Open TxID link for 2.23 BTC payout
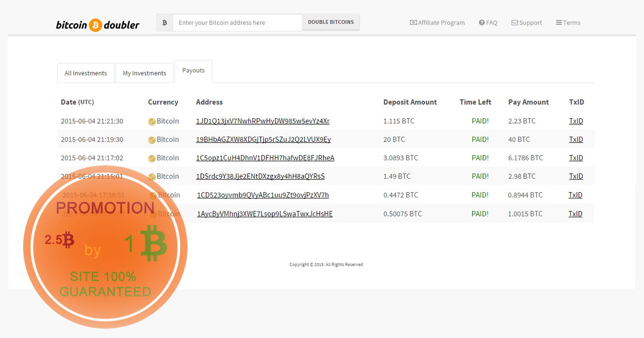Screen dimensions: 644x338 pyautogui.click(x=576, y=121)
